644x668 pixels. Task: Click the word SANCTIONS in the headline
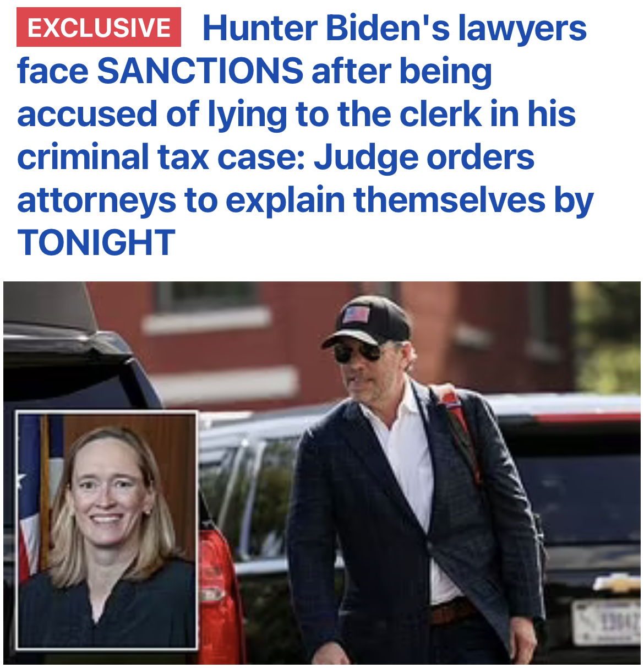[200, 71]
